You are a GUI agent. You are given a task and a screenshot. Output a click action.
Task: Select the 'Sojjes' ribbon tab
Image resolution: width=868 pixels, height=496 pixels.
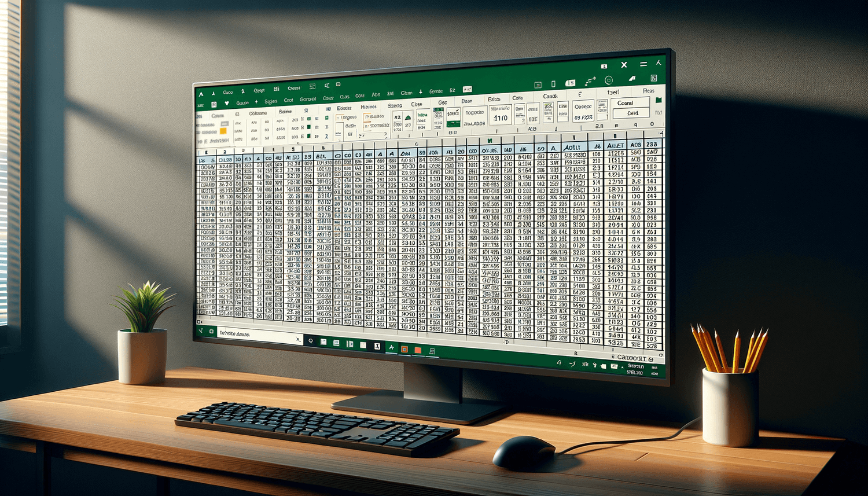pos(270,101)
